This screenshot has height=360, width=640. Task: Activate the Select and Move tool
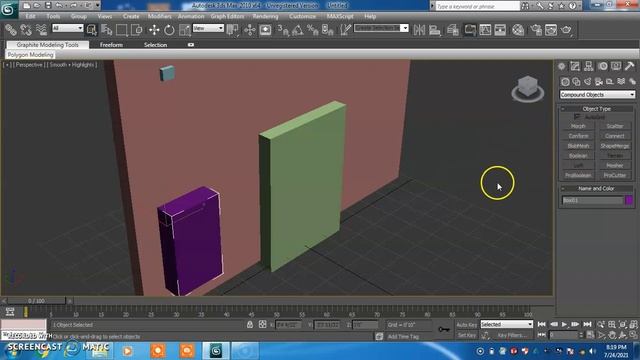point(154,30)
